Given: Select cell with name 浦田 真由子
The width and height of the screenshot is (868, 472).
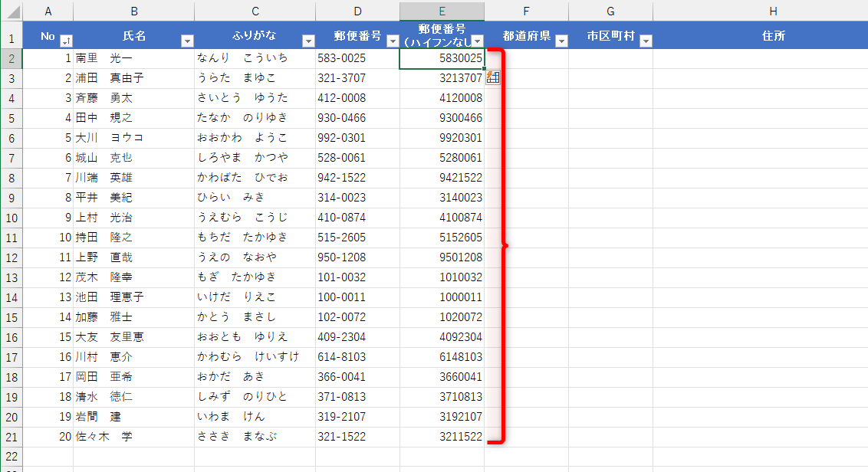Looking at the screenshot, I should pos(134,78).
